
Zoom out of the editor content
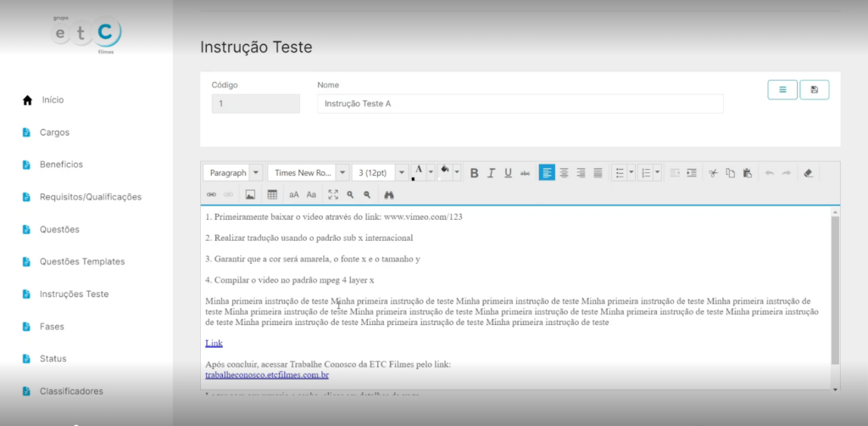[x=367, y=194]
